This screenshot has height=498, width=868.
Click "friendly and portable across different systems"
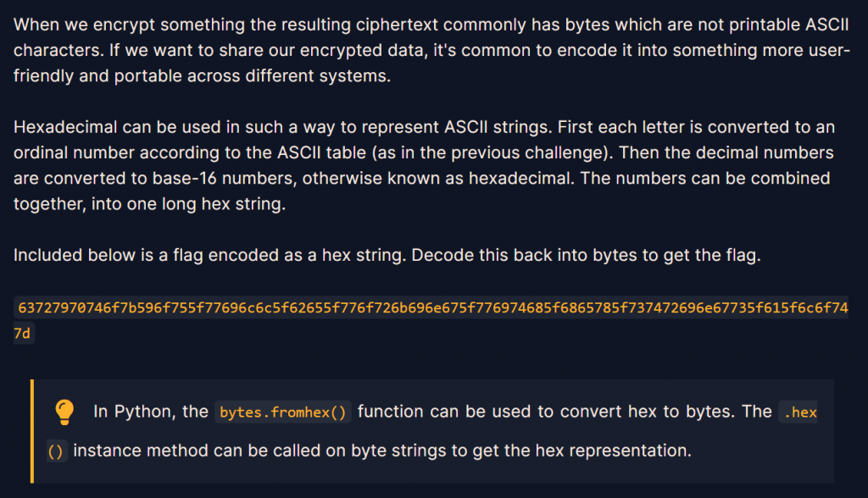pos(202,75)
